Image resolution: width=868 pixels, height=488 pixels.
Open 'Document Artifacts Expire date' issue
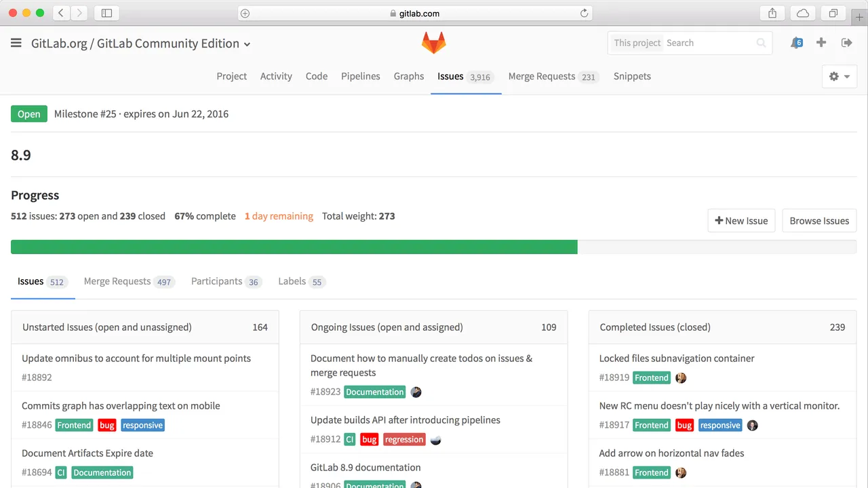[87, 453]
